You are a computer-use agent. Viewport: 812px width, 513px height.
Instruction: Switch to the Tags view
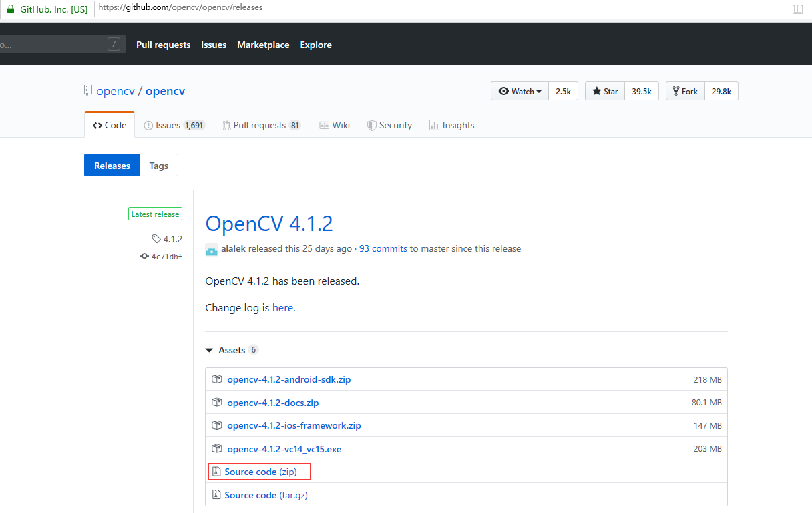[x=158, y=165]
